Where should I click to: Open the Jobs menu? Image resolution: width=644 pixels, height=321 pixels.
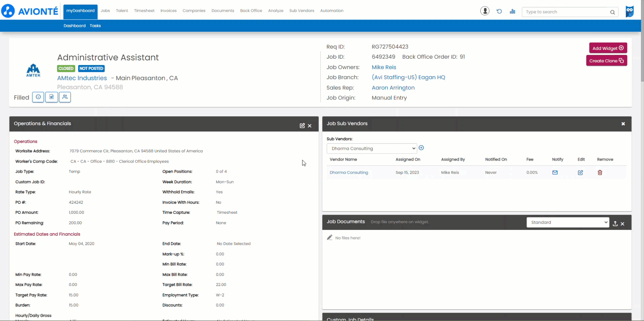(105, 11)
